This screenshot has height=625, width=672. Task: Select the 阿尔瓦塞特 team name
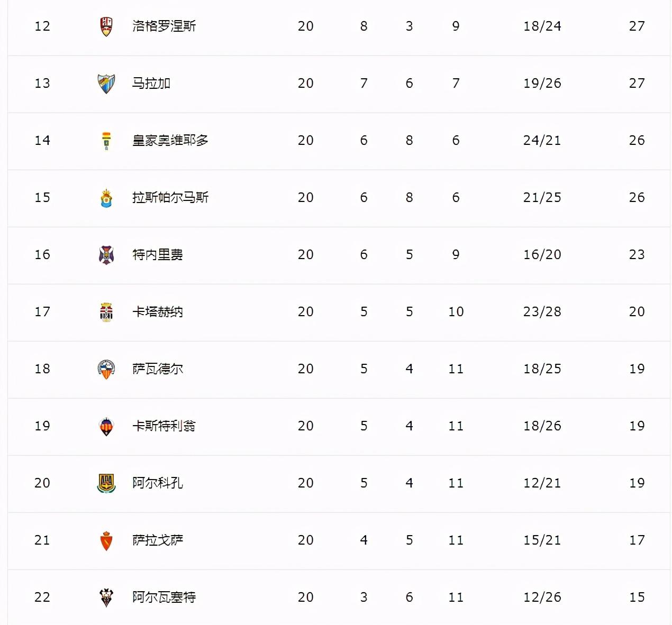pyautogui.click(x=164, y=597)
